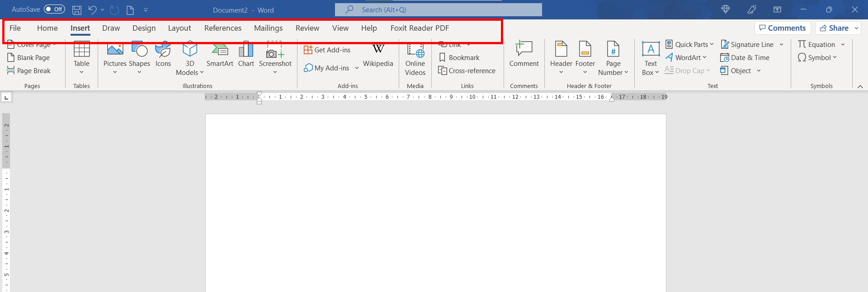Take a Screenshot clipping
The height and width of the screenshot is (292, 868).
[275, 59]
